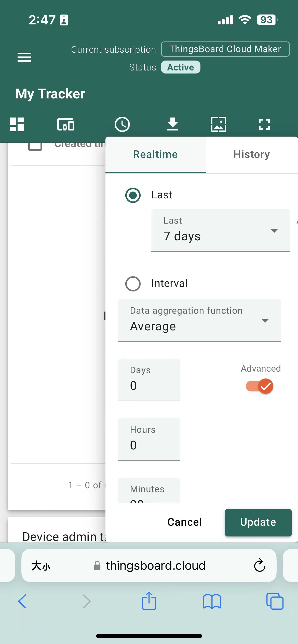Open the hamburger navigation menu

pyautogui.click(x=24, y=57)
